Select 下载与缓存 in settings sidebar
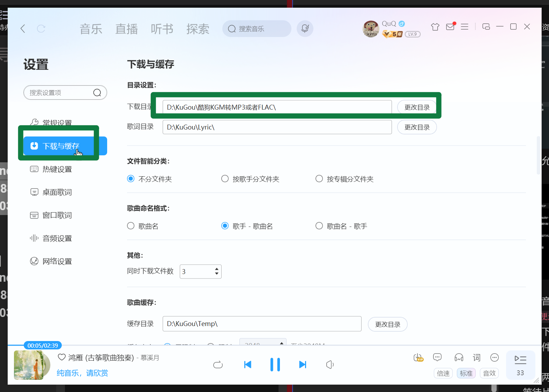 click(65, 146)
